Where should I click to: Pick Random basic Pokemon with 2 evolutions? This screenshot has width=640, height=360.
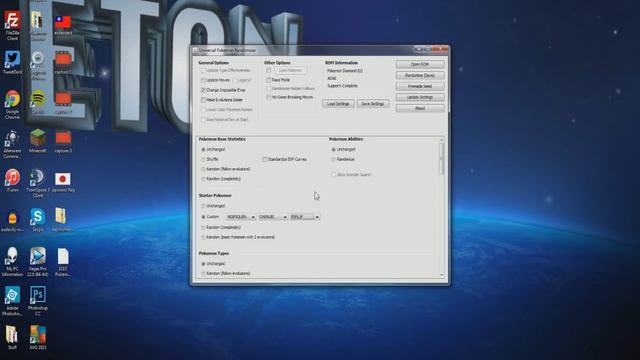tap(203, 237)
